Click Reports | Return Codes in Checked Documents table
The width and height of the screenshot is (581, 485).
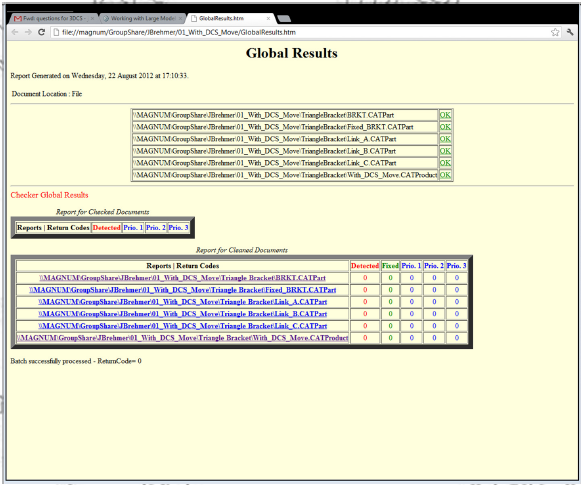coord(53,227)
